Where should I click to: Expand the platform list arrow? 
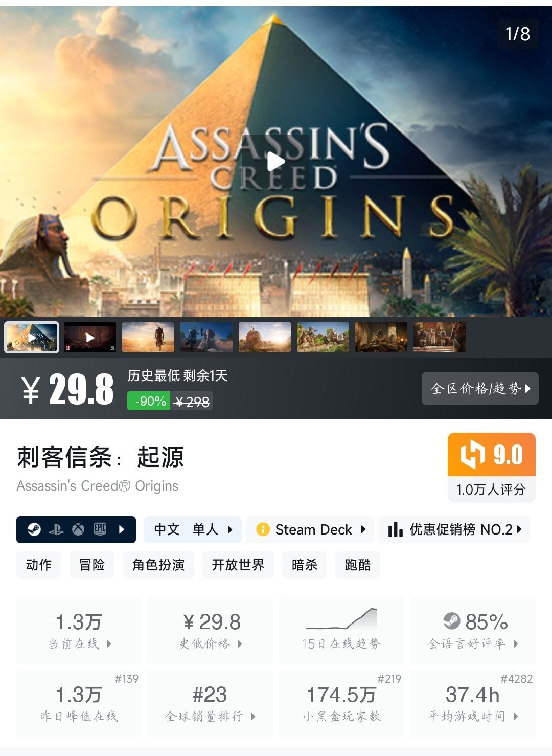pos(122,529)
